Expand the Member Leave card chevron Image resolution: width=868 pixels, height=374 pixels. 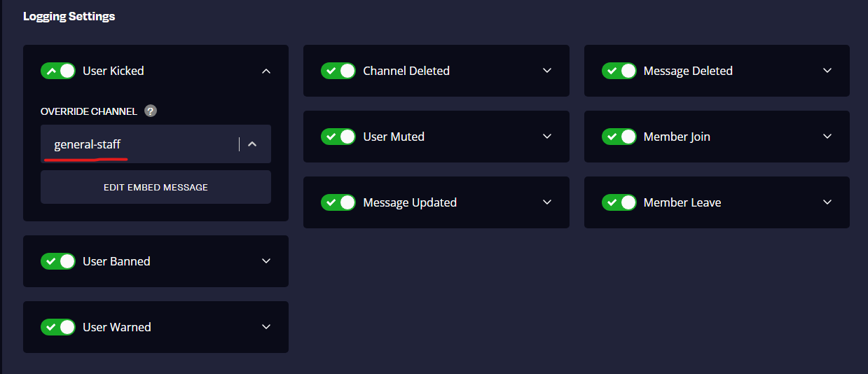click(x=827, y=202)
